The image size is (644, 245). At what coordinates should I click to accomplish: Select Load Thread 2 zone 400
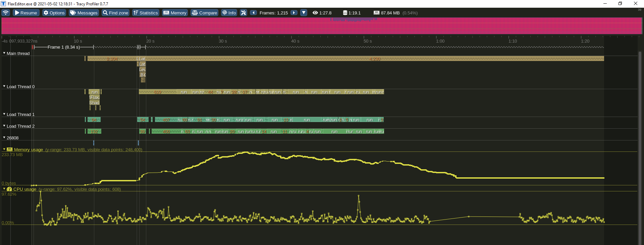166,132
